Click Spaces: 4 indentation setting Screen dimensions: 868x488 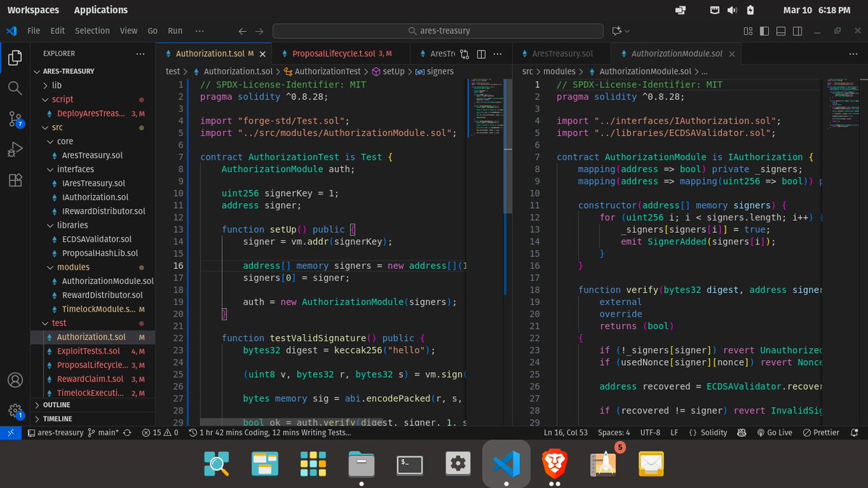[x=615, y=432]
